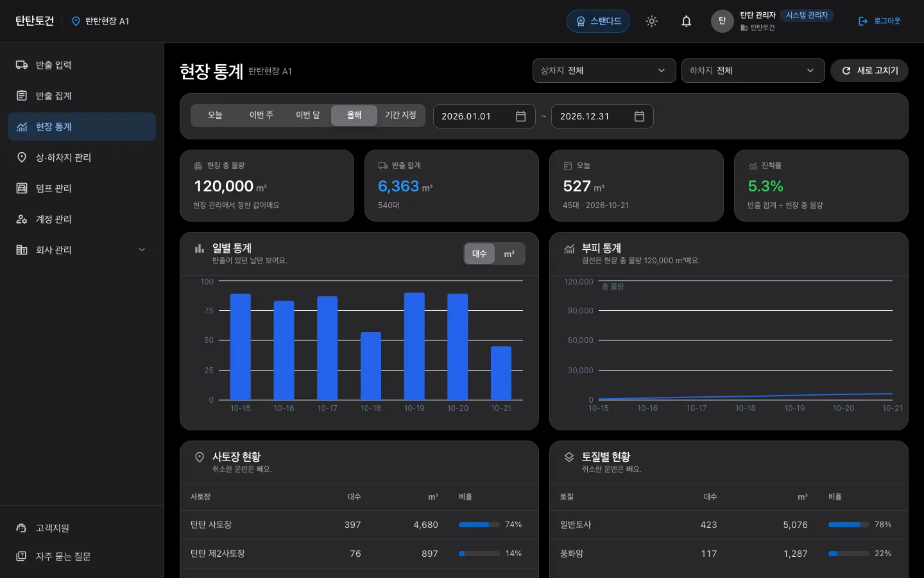Viewport: 924px width, 578px height.
Task: Open the 스탠다드 plan selector
Action: [x=598, y=21]
